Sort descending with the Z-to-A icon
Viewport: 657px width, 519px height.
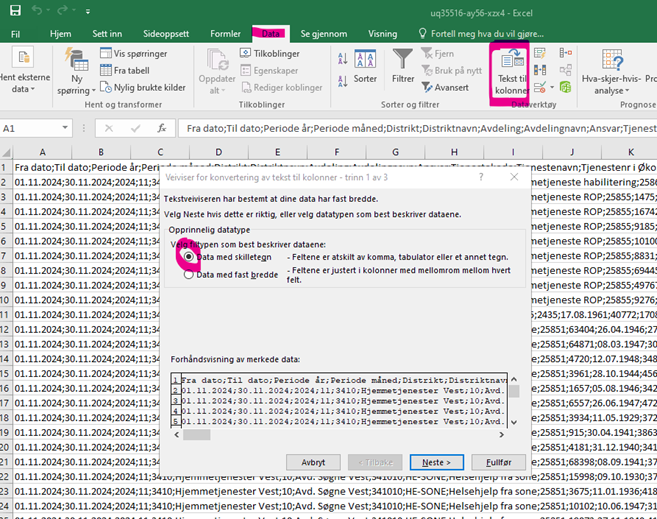[x=342, y=80]
